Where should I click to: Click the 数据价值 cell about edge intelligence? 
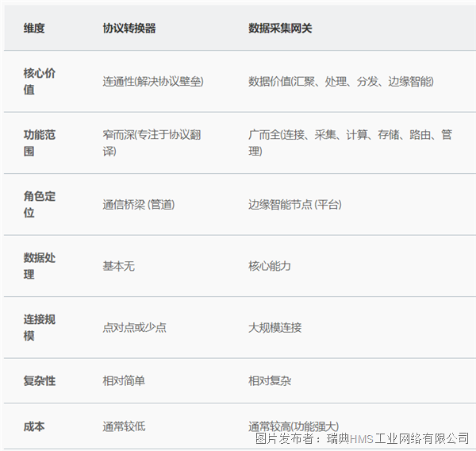341,82
